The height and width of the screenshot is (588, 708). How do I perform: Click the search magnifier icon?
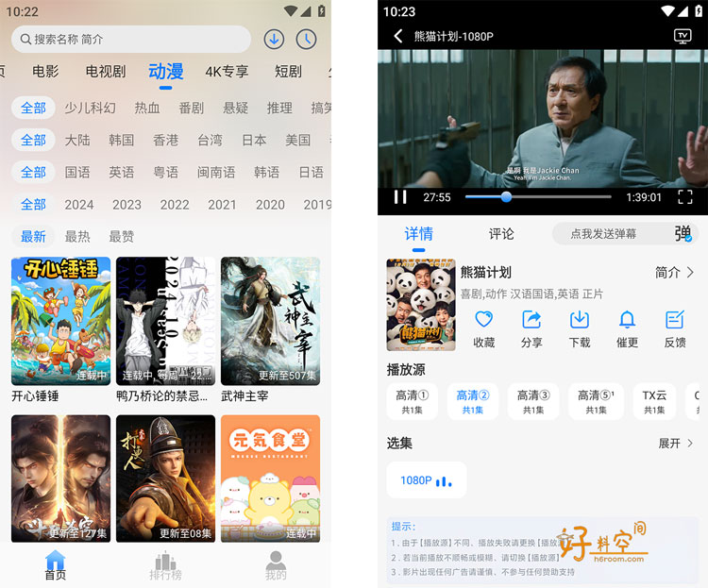tap(25, 40)
